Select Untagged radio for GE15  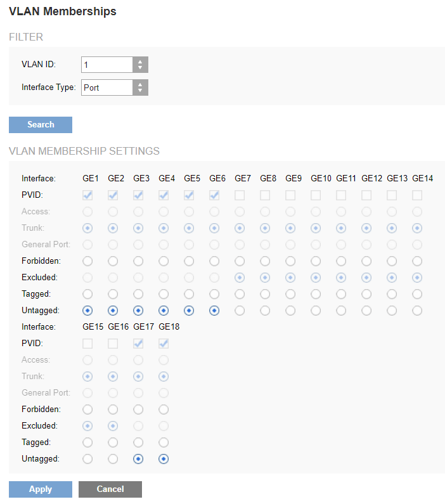point(87,459)
